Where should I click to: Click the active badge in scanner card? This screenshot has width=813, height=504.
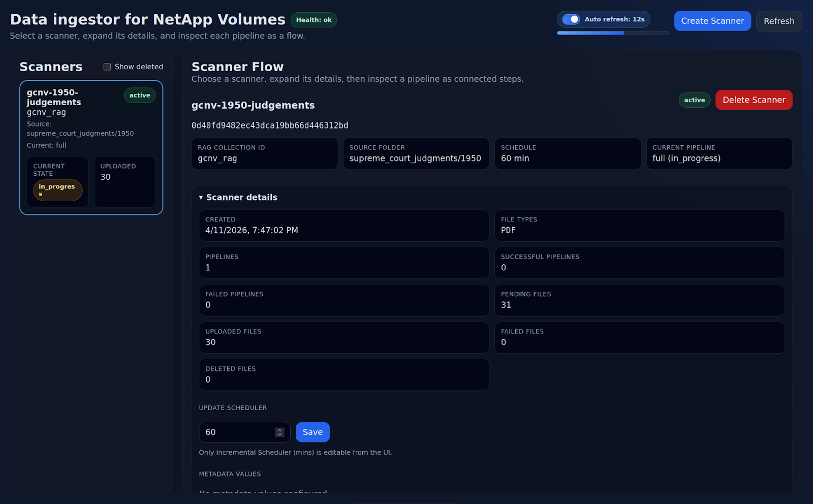[140, 95]
